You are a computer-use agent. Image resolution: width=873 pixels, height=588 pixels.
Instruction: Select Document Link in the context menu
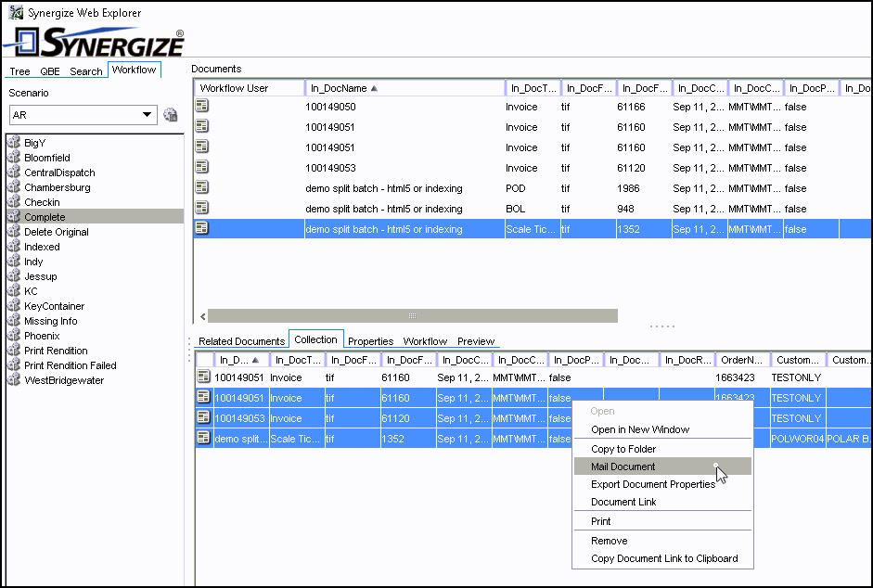tap(662, 502)
